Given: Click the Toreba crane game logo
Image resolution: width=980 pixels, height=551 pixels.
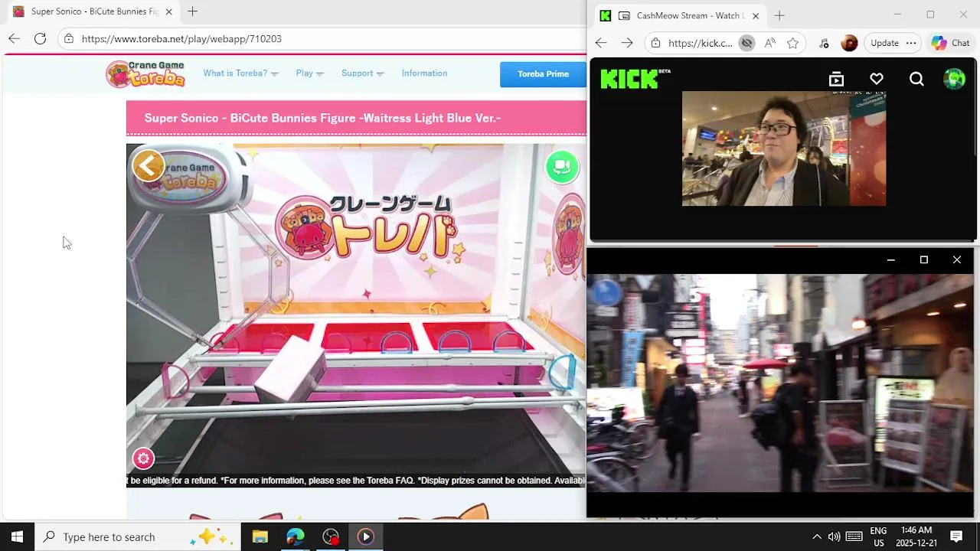Looking at the screenshot, I should pyautogui.click(x=145, y=73).
